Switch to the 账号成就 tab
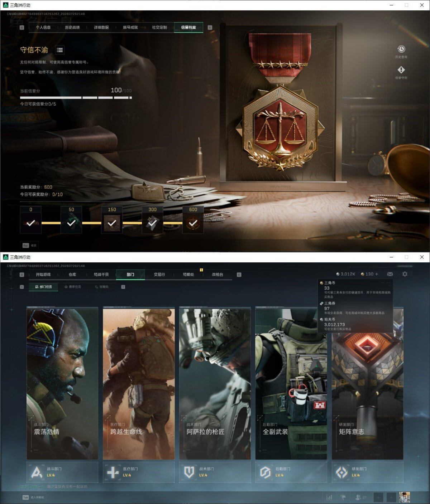This screenshot has height=504, width=430. pyautogui.click(x=130, y=28)
